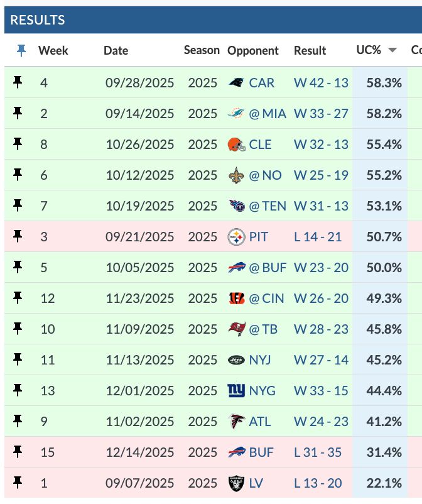Click the Pittsburgh Steelers logo
The width and height of the screenshot is (422, 504).
click(x=236, y=237)
